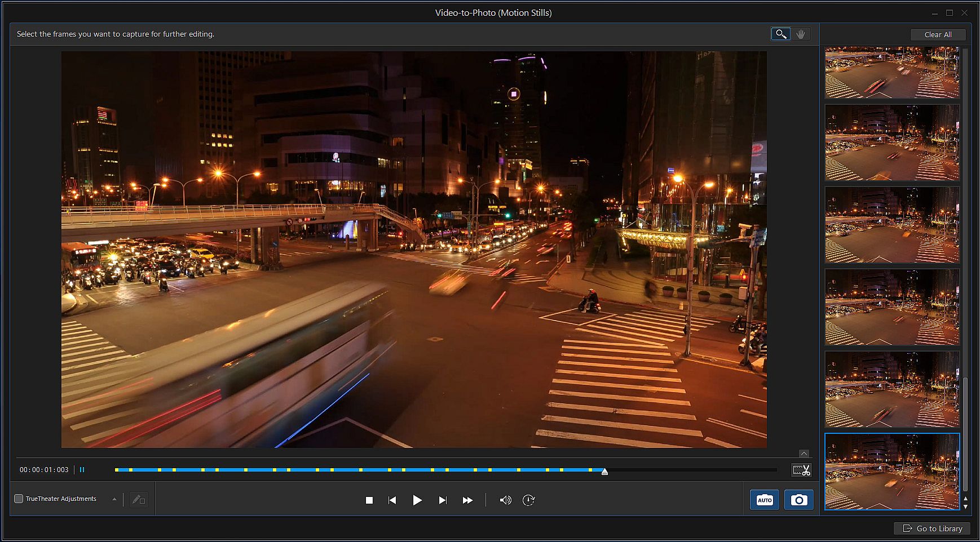Open the video trim scissors tool
The image size is (980, 542).
(801, 470)
